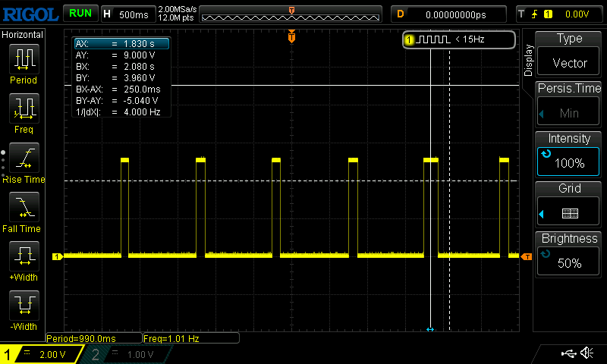Select the Freq measurement icon

click(24, 108)
